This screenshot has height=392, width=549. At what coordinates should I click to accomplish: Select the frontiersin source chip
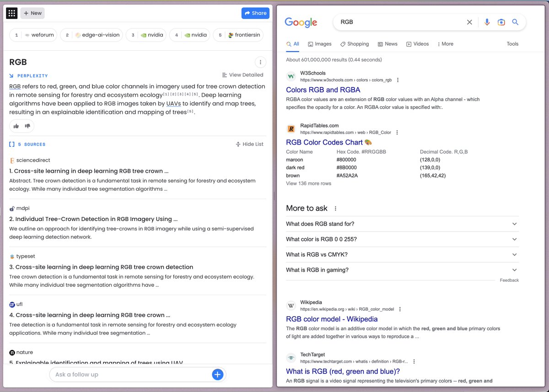238,35
